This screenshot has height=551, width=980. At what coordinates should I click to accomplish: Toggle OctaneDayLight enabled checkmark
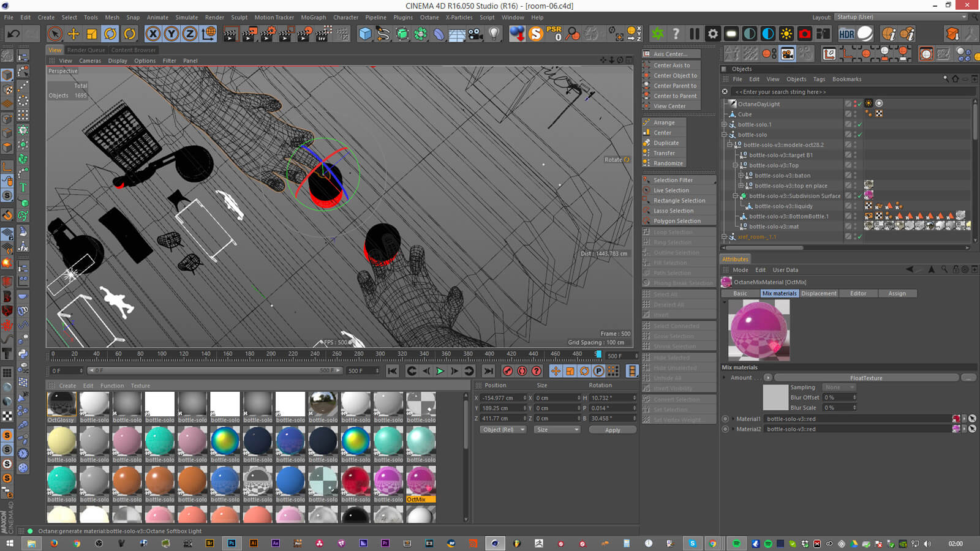coord(861,103)
